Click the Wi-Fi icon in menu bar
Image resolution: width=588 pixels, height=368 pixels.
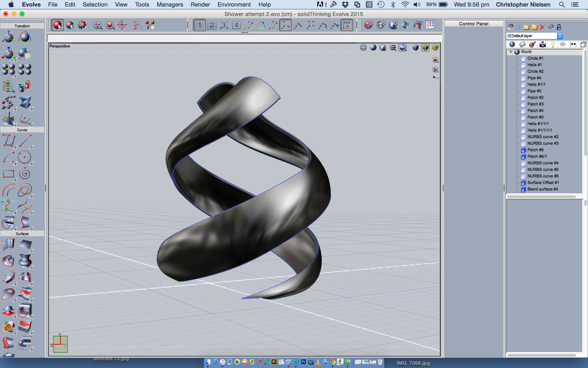pos(405,4)
